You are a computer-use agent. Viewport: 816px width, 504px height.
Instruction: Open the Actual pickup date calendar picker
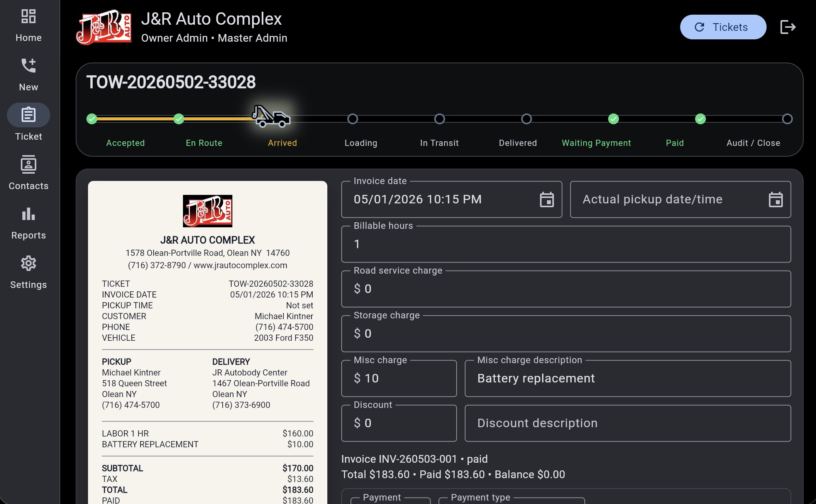pos(775,200)
